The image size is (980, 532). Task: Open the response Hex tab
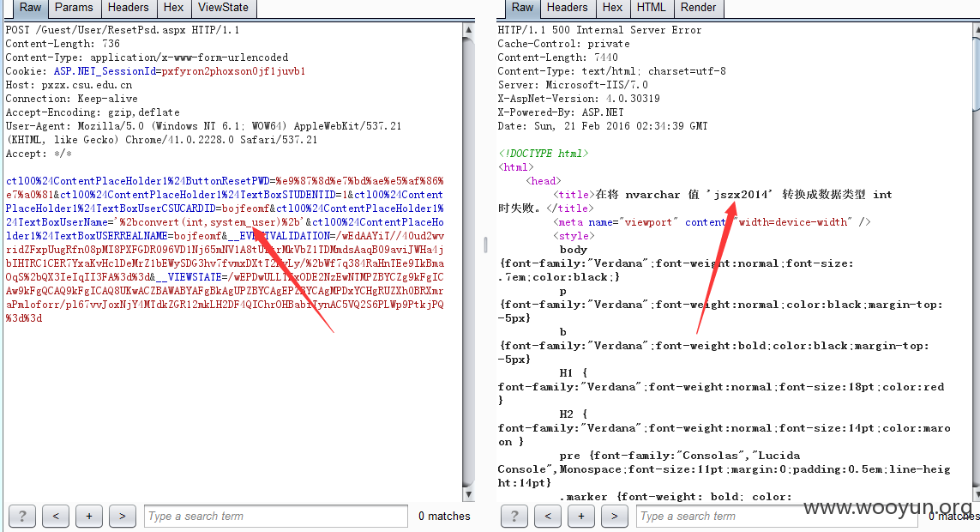tap(612, 8)
